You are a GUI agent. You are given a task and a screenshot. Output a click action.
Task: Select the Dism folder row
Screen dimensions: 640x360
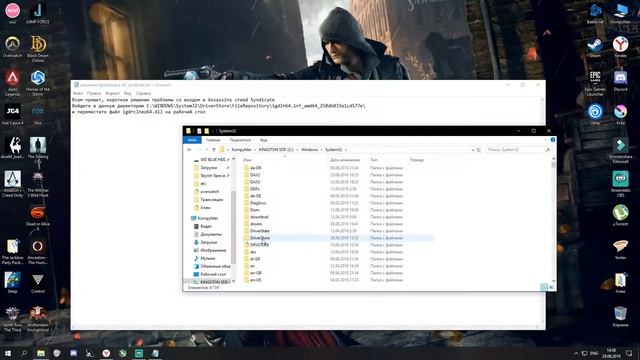[x=337, y=210]
